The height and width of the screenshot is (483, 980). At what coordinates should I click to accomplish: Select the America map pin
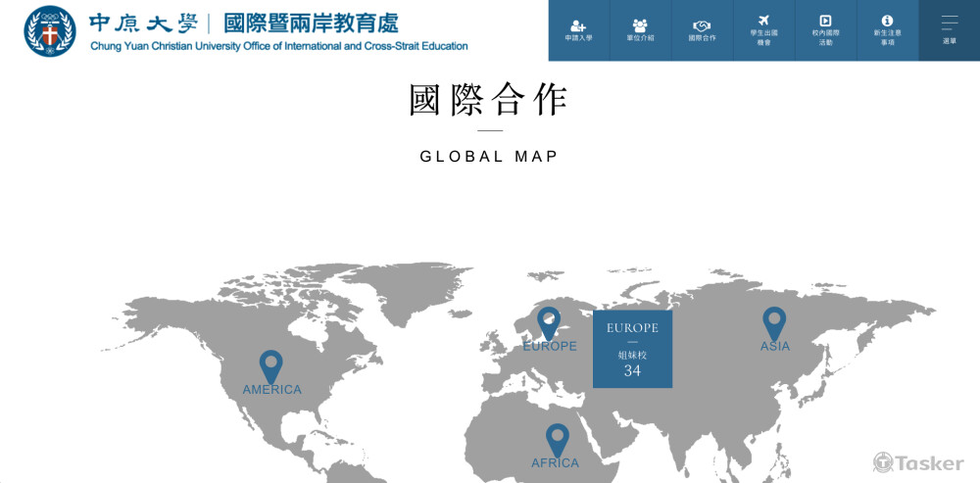(270, 365)
